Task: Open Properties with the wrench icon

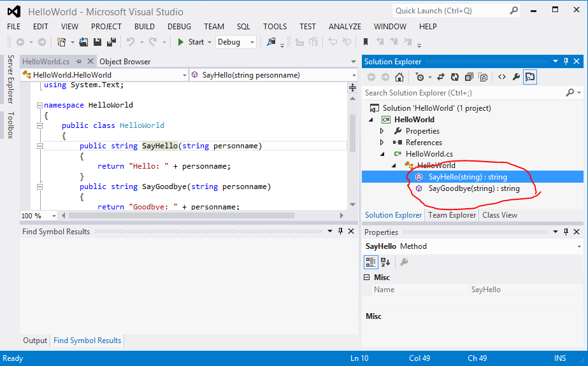Action: [516, 77]
